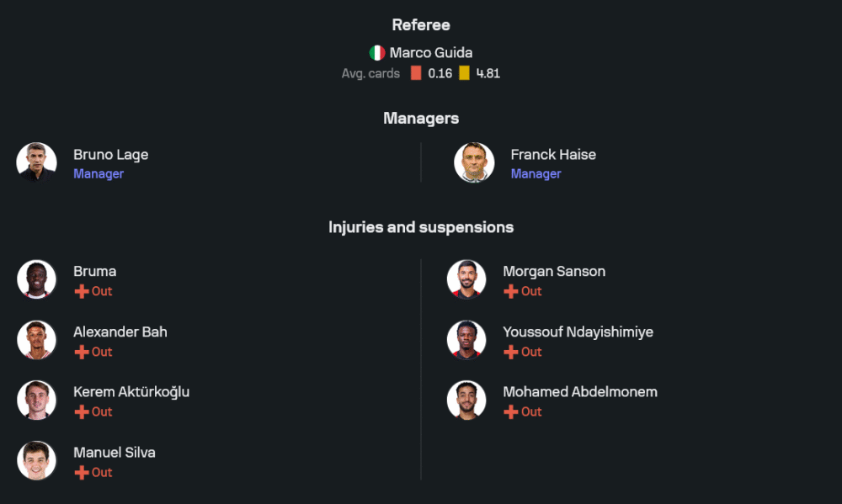The image size is (842, 504).
Task: Click the yellow card icon in referee stats
Action: point(464,73)
